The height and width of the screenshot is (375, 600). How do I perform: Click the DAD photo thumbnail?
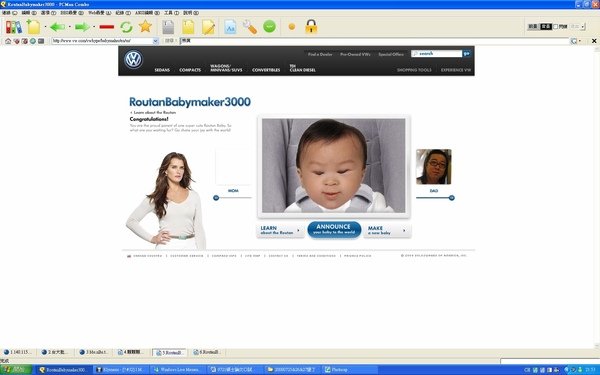[434, 167]
